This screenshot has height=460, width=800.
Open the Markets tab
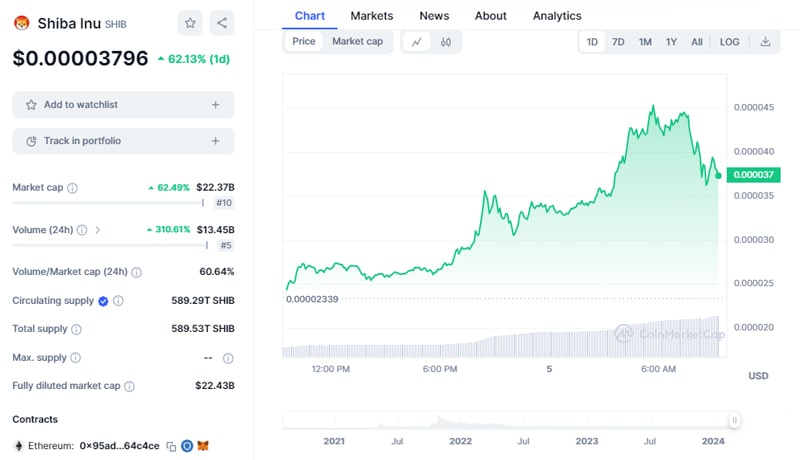(x=371, y=16)
